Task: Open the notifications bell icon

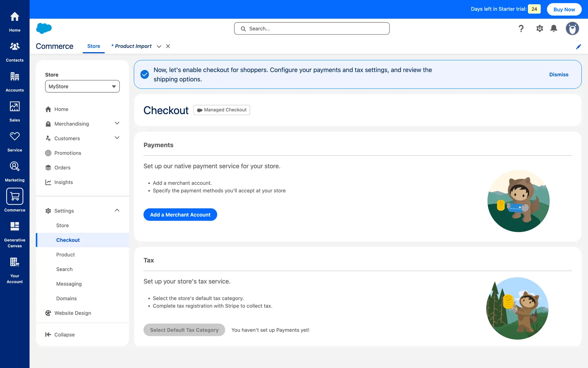Action: pyautogui.click(x=553, y=29)
